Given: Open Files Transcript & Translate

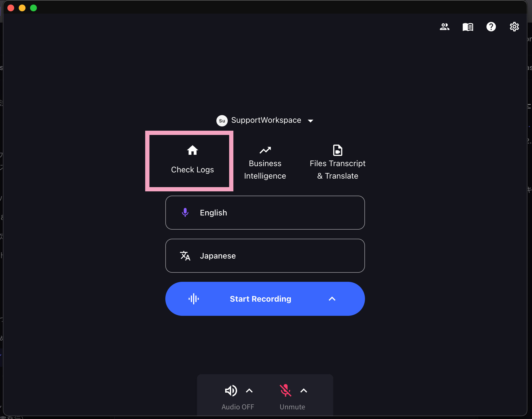Looking at the screenshot, I should [337, 162].
